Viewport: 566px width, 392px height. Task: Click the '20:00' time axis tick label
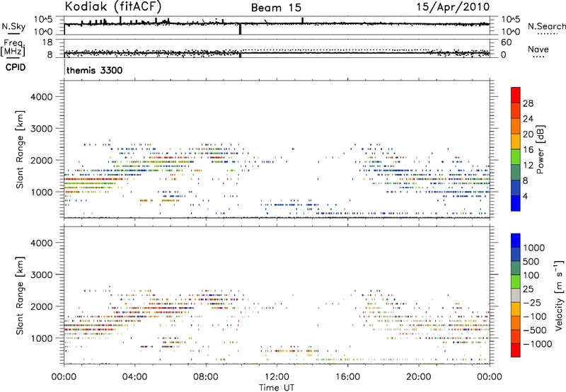(x=418, y=377)
